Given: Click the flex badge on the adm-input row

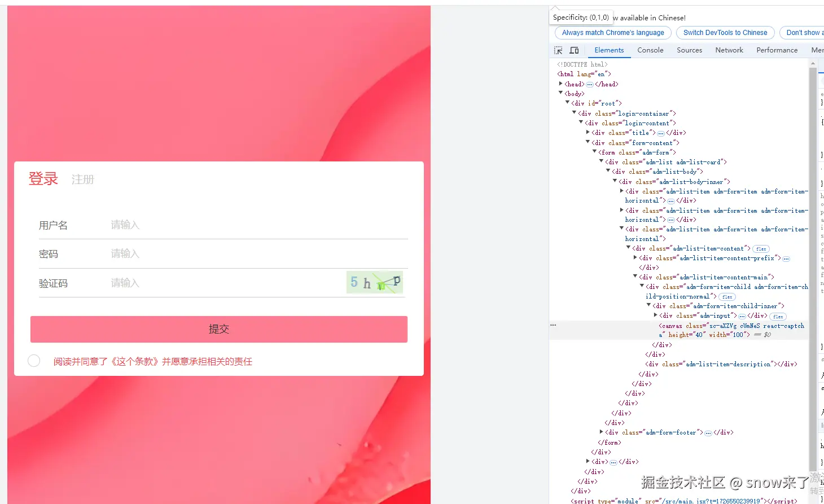Looking at the screenshot, I should pos(778,317).
